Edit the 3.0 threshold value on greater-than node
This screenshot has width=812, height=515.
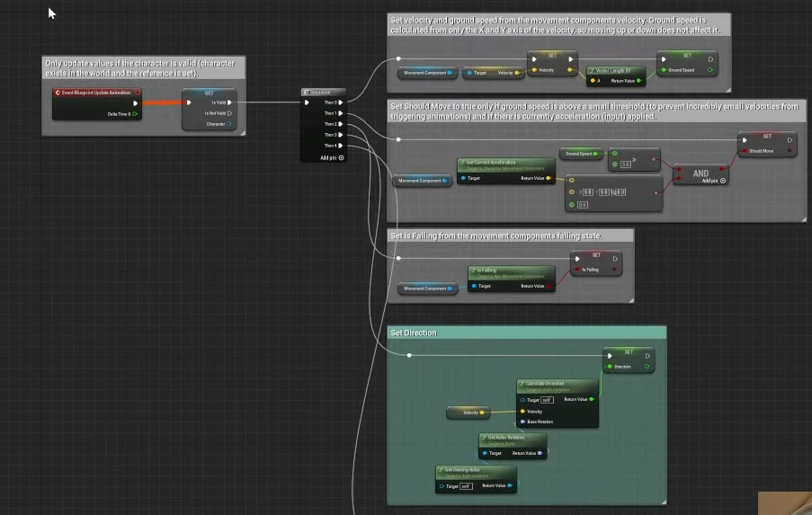click(x=626, y=164)
